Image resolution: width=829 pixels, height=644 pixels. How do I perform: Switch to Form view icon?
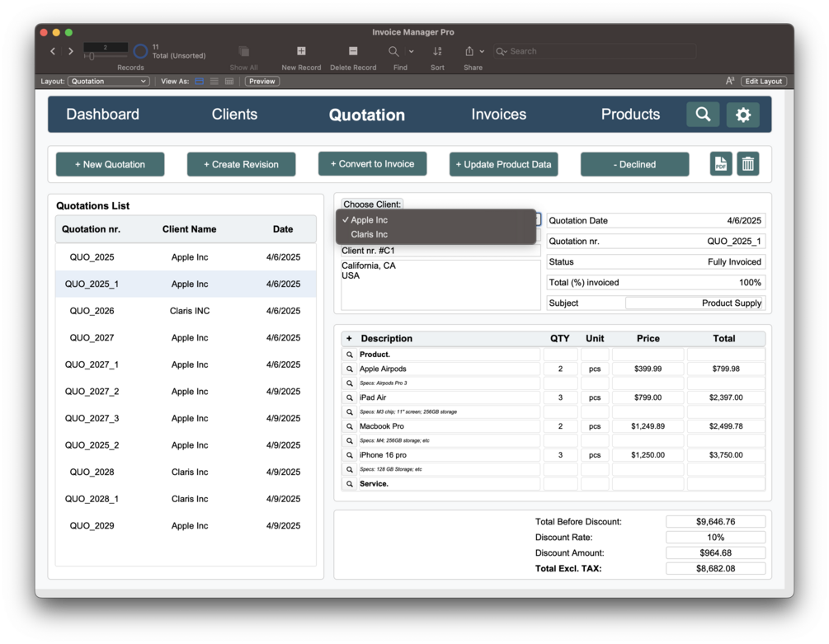coord(200,82)
